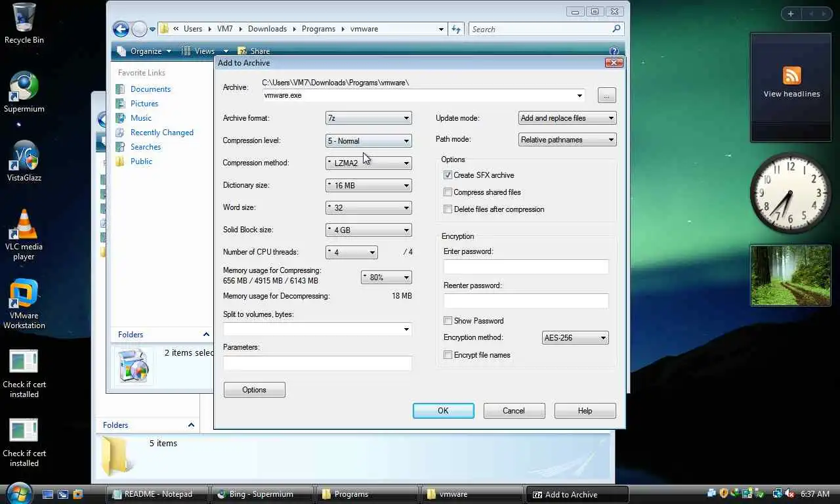Click OK to create the archive
840x504 pixels.
tap(444, 411)
